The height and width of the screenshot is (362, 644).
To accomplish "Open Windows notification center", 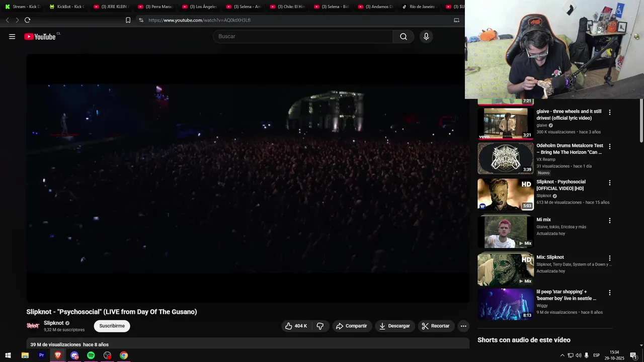I will tap(633, 355).
